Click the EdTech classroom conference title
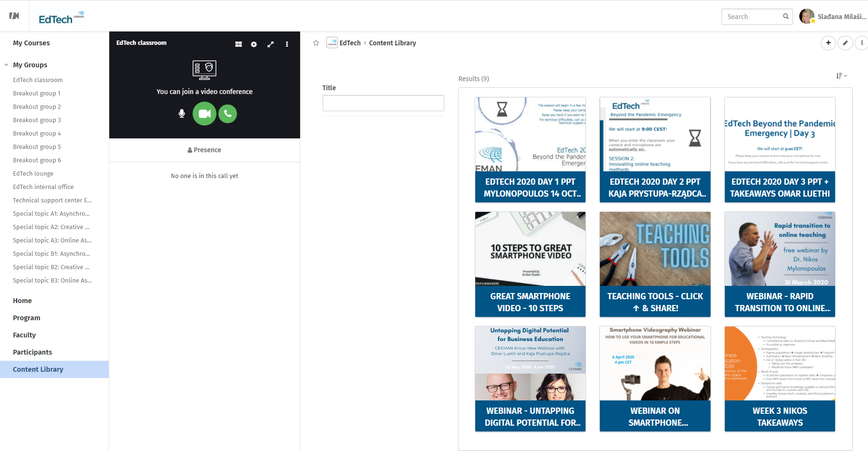Image resolution: width=868 pixels, height=451 pixels. tap(141, 43)
